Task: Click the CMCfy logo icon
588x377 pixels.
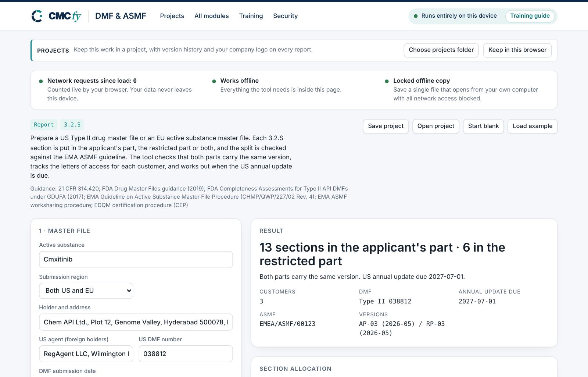Action: coord(37,16)
